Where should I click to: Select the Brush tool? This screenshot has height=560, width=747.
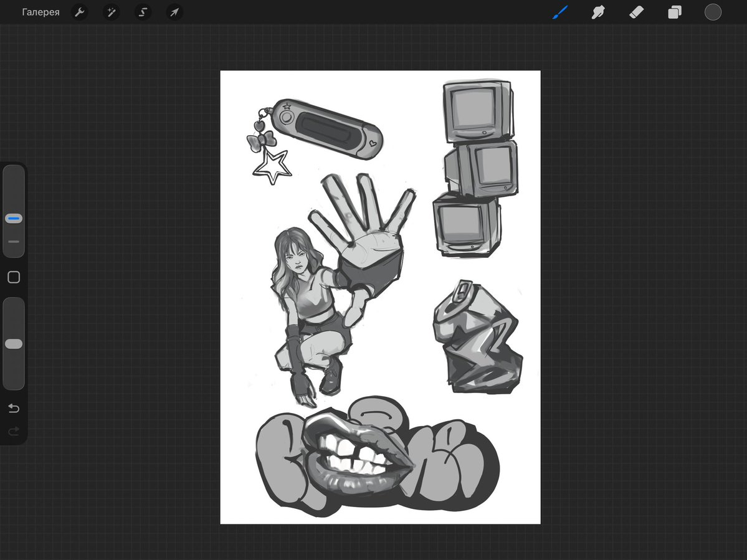(560, 12)
